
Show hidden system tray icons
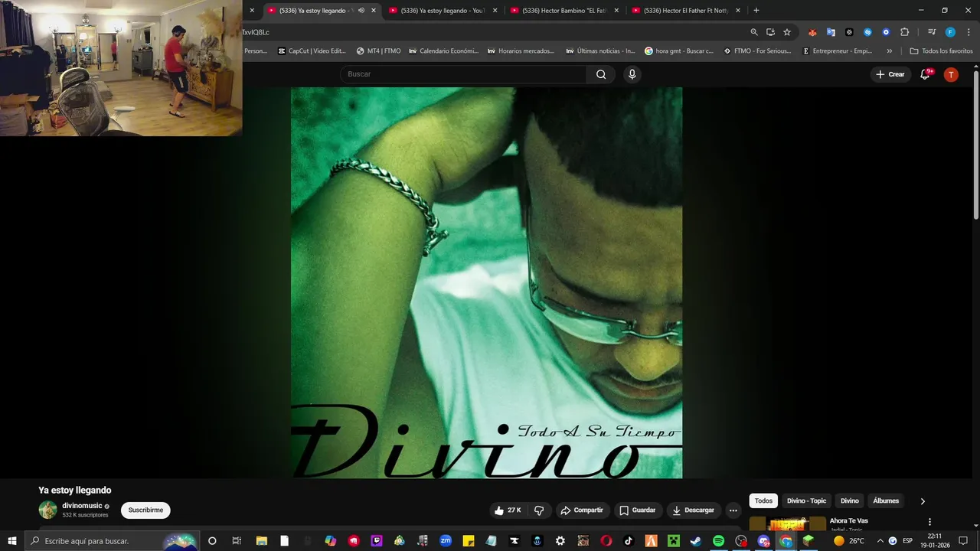click(x=880, y=540)
